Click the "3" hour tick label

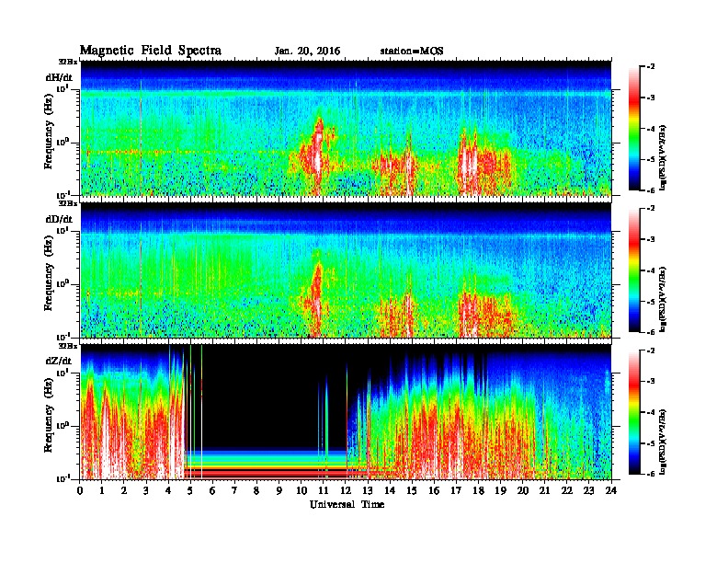[146, 491]
